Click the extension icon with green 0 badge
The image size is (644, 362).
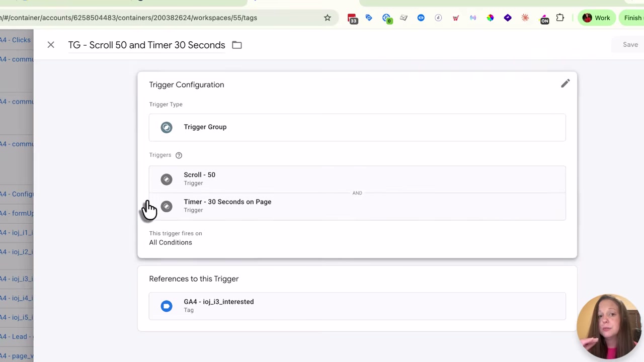[386, 19]
